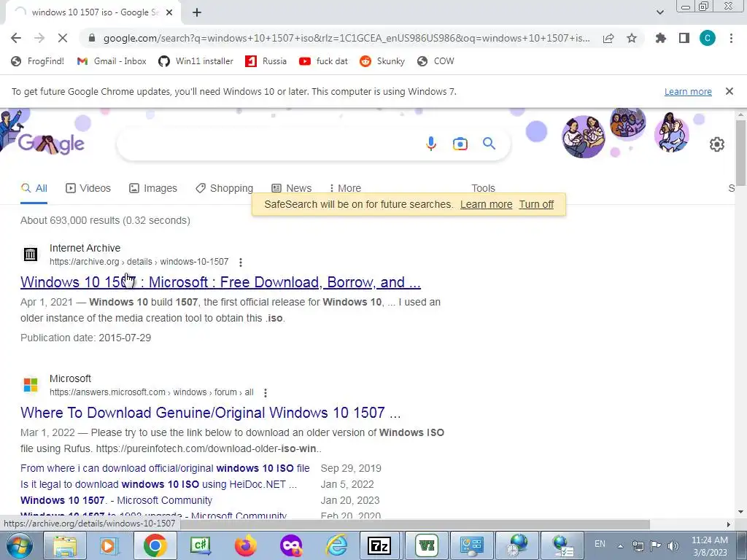Close the windows 10 1507 iso tab
Image resolution: width=747 pixels, height=560 pixels.
169,12
